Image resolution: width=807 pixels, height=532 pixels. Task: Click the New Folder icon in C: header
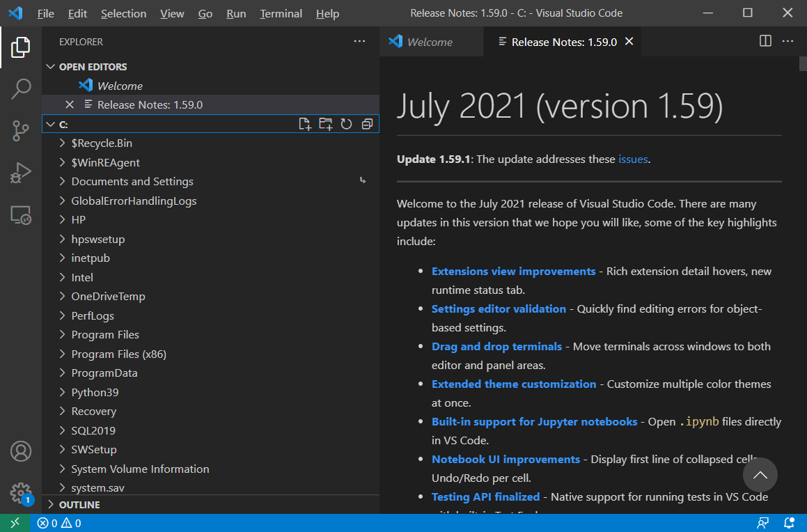coord(325,124)
